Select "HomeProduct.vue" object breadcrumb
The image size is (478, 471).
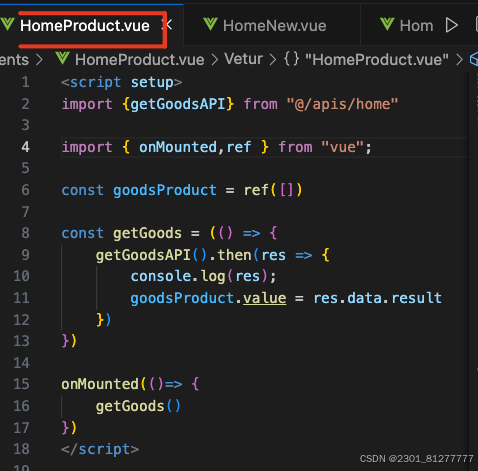[377, 60]
